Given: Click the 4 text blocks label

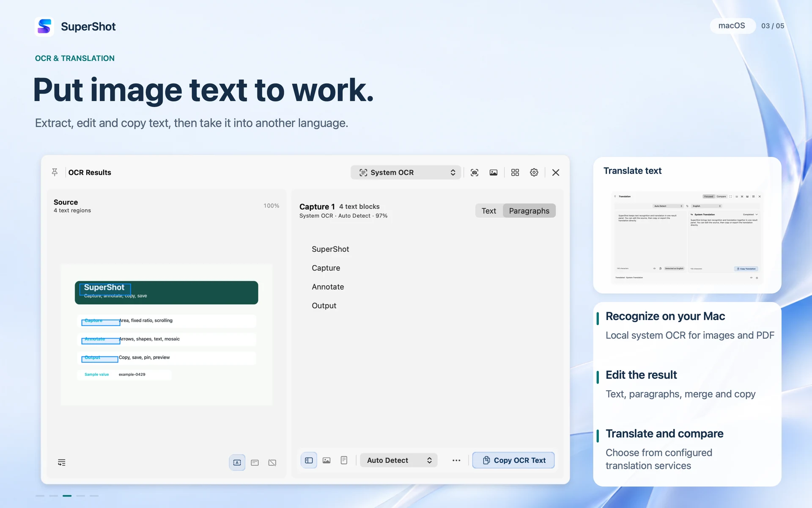Looking at the screenshot, I should [359, 207].
